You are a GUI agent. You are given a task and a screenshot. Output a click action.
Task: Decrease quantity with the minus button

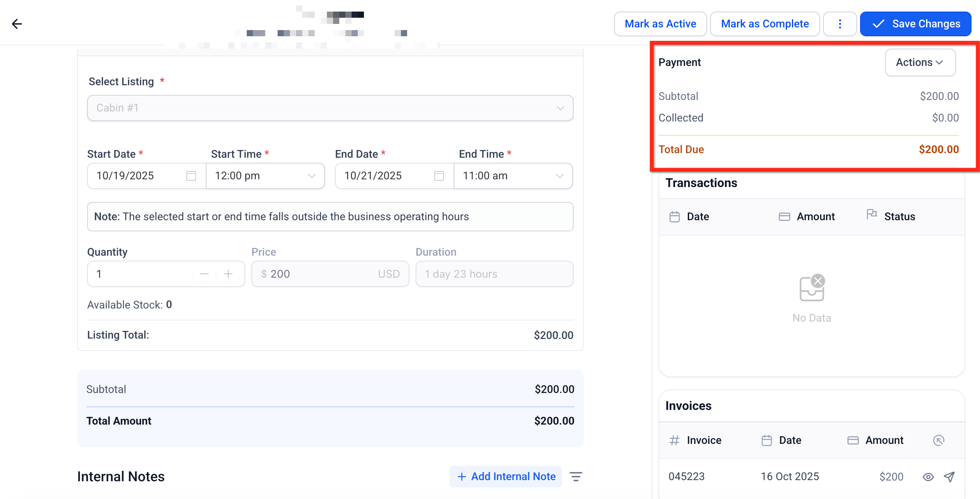click(204, 274)
